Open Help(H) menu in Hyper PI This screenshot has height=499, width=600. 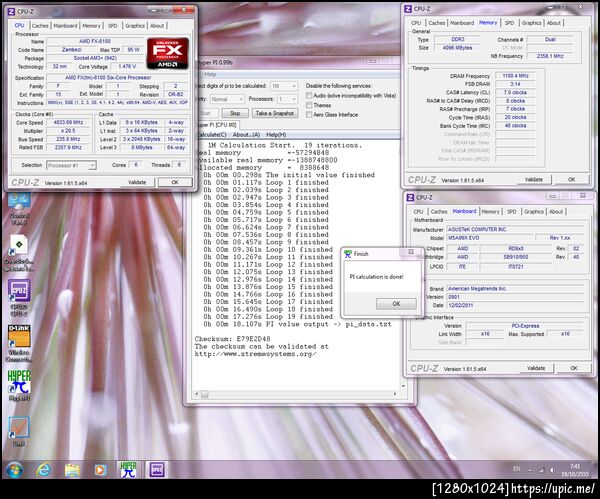pyautogui.click(x=276, y=135)
